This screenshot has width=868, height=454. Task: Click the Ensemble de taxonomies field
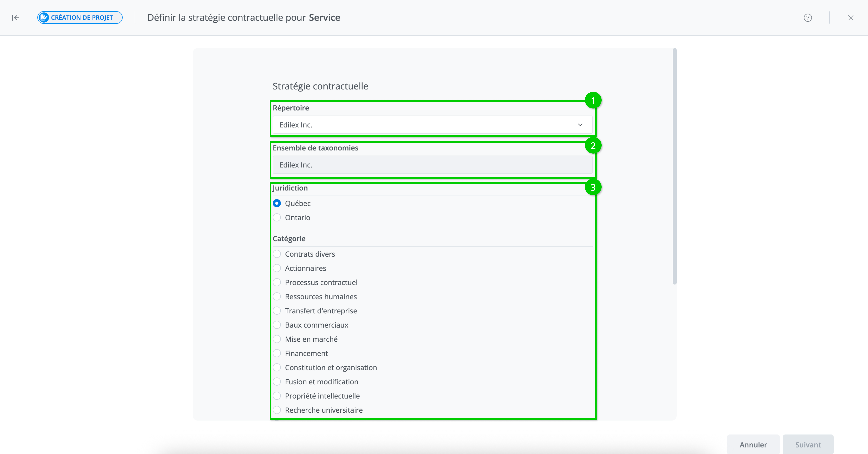point(432,165)
